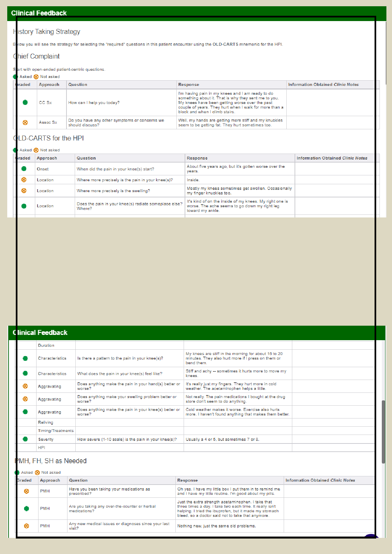Click the dark round button at bottom-right corner
This screenshot has width=392, height=554.
pos(371,536)
